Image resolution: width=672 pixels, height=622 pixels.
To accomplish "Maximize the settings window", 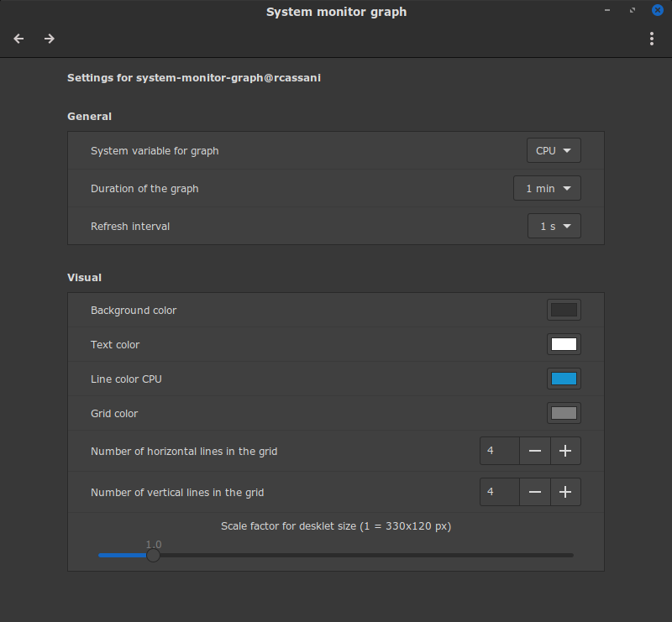I will pyautogui.click(x=633, y=10).
